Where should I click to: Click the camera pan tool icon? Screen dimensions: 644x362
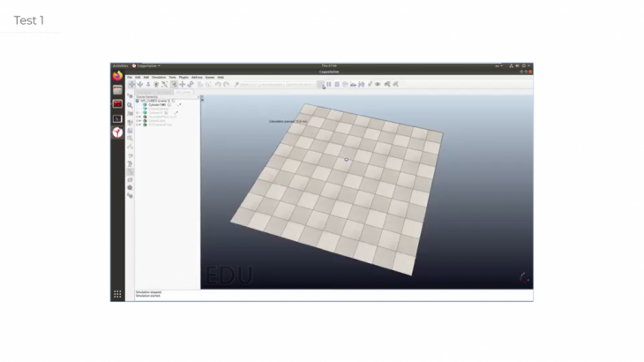(x=131, y=84)
